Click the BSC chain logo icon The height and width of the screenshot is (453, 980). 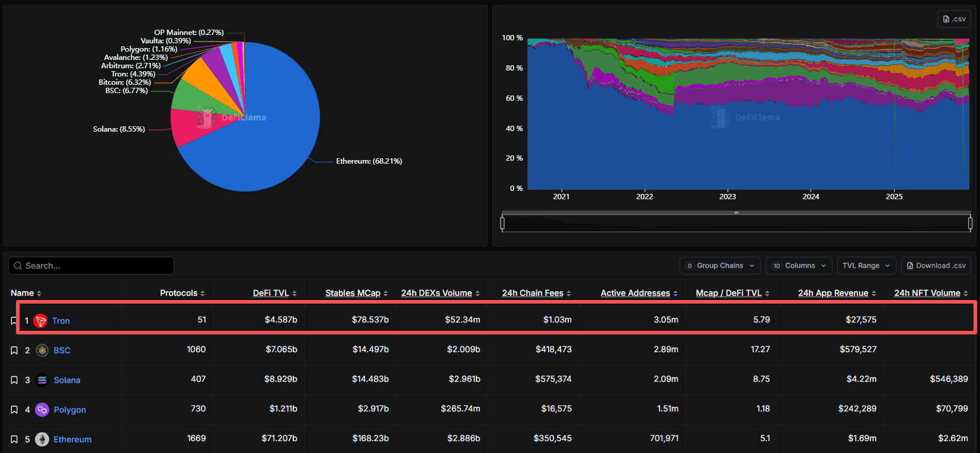click(x=42, y=350)
